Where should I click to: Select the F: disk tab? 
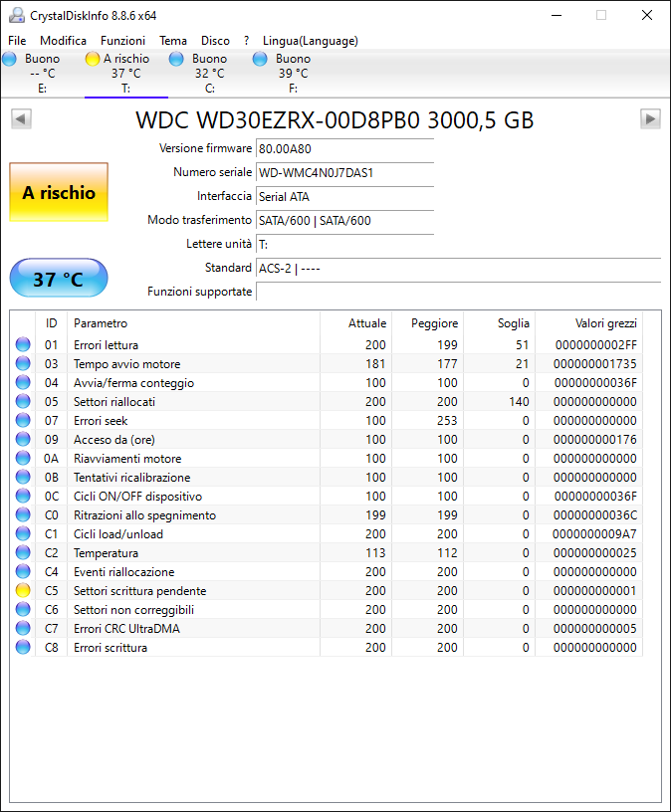coord(293,73)
